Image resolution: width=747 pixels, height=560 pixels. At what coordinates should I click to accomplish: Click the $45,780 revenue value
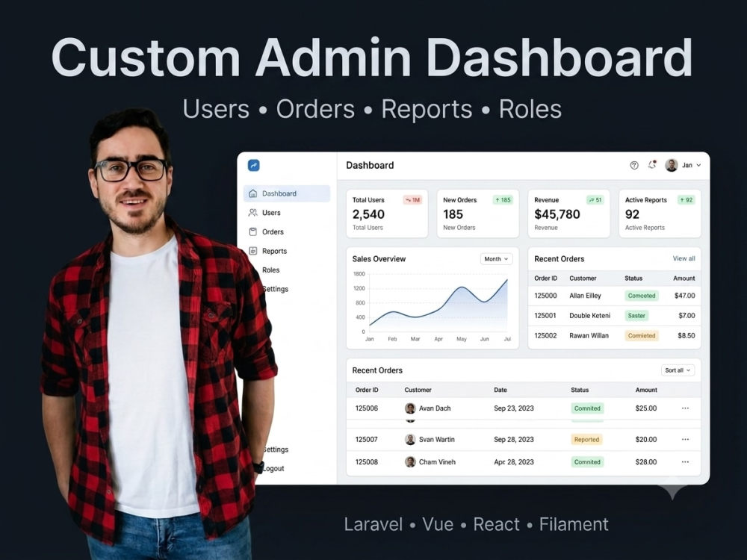pos(557,214)
